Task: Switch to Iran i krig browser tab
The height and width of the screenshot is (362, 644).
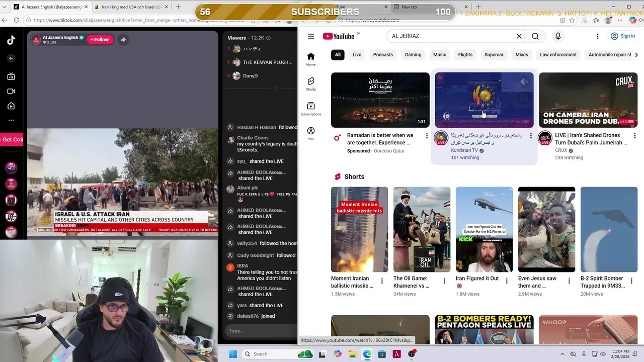Action: coord(132,7)
